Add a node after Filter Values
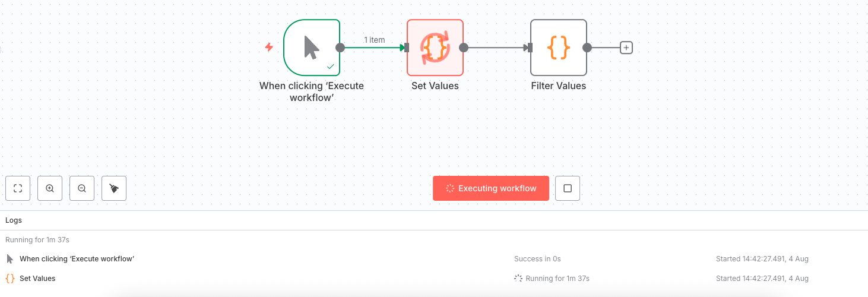The width and height of the screenshot is (868, 297). (x=626, y=48)
